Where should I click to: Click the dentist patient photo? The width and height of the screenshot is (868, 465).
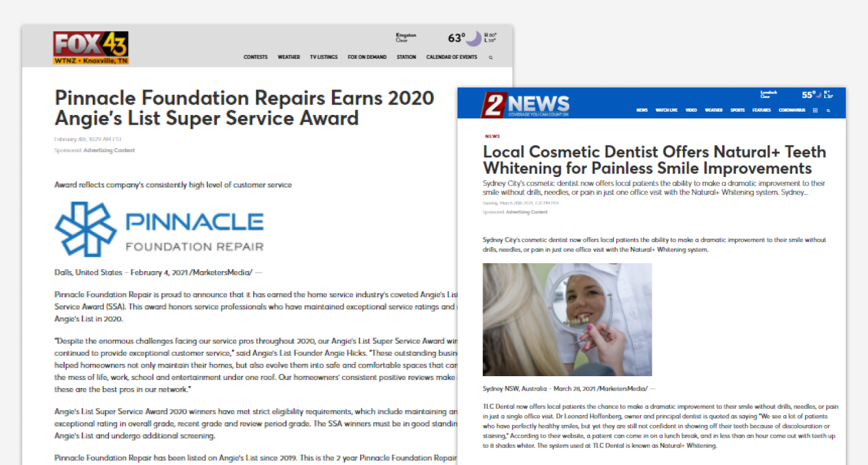tap(567, 319)
